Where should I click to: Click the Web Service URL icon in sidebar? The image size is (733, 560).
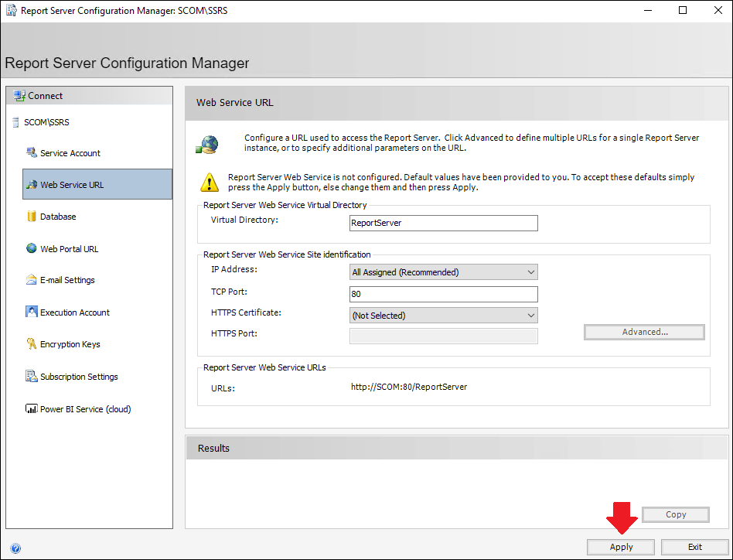click(x=32, y=185)
